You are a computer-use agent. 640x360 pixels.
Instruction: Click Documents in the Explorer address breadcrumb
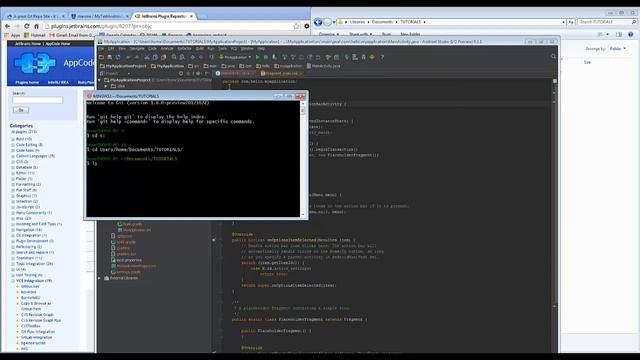pos(382,22)
